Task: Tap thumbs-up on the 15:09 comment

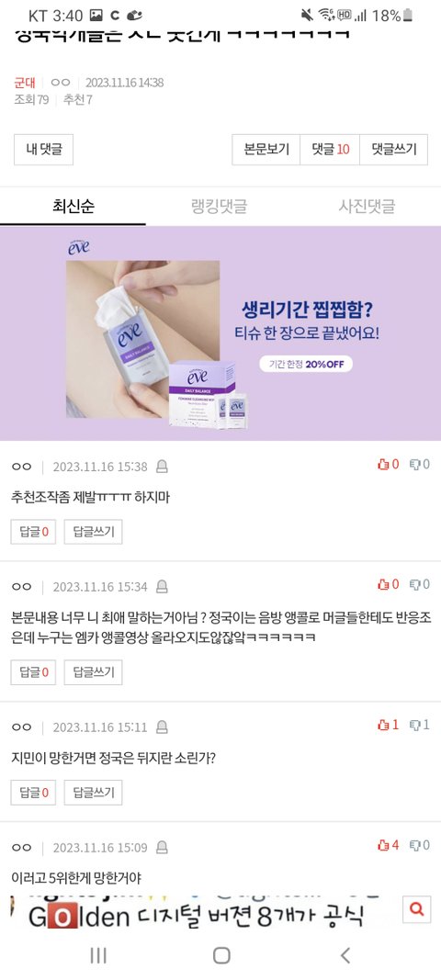Action: click(x=388, y=845)
